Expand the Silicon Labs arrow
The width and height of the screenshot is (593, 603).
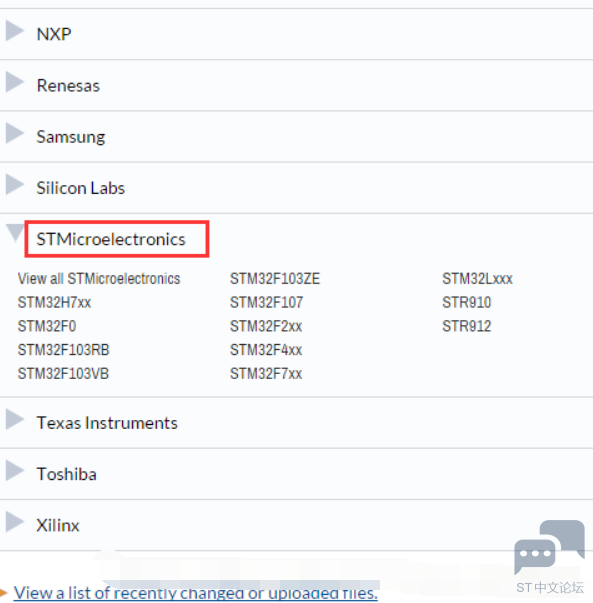click(15, 185)
